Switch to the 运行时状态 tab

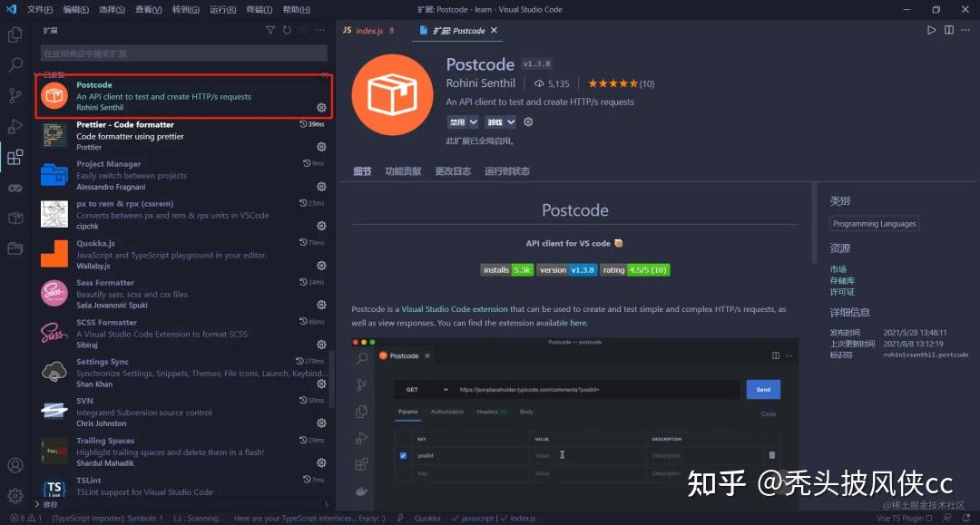coord(507,171)
